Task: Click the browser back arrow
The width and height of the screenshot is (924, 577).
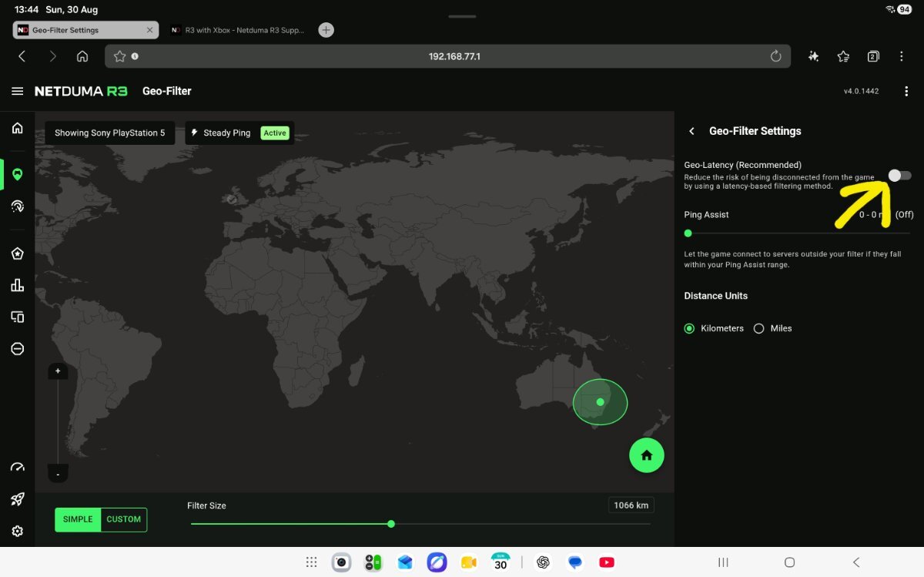Action: 22,56
